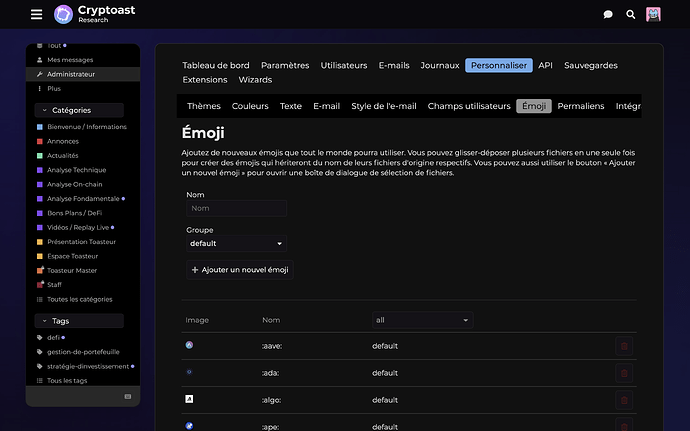
Task: Open the chat bubble icon
Action: [x=608, y=15]
